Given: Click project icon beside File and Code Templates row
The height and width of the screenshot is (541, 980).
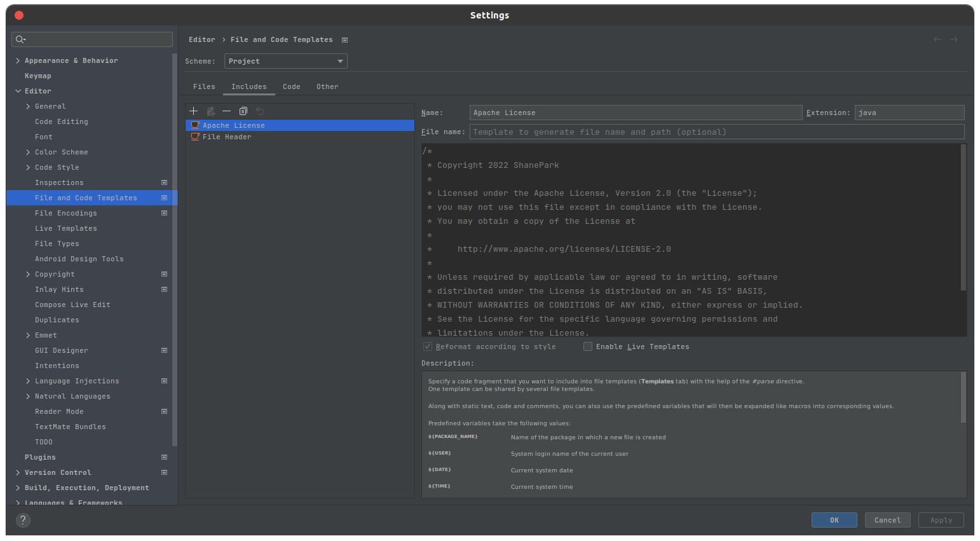Looking at the screenshot, I should (164, 198).
